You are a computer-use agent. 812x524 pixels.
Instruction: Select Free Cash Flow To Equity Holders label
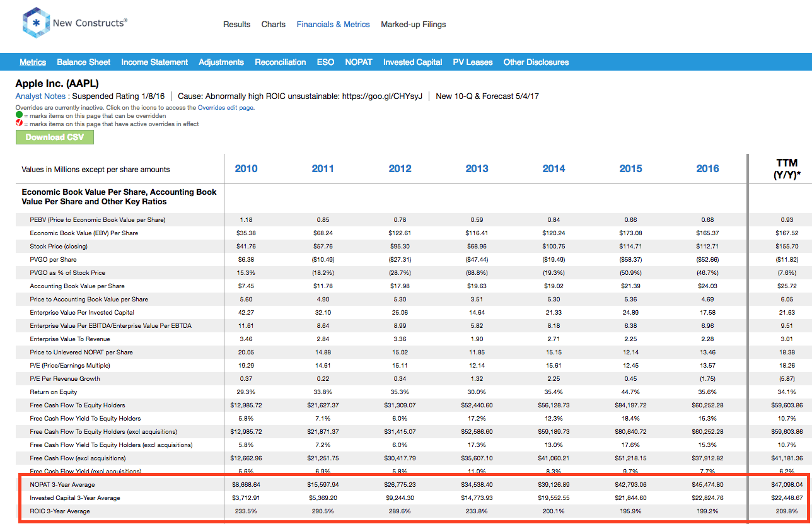pos(78,405)
